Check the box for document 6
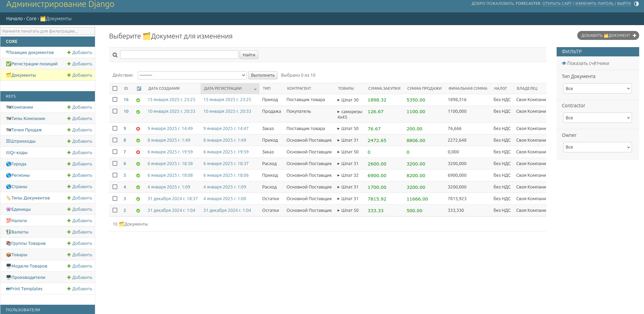Viewport: 644px width, 314px height. click(x=115, y=163)
